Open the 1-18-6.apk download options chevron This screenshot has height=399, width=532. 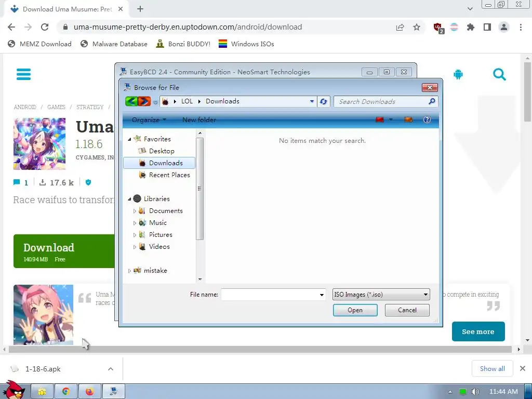(111, 369)
